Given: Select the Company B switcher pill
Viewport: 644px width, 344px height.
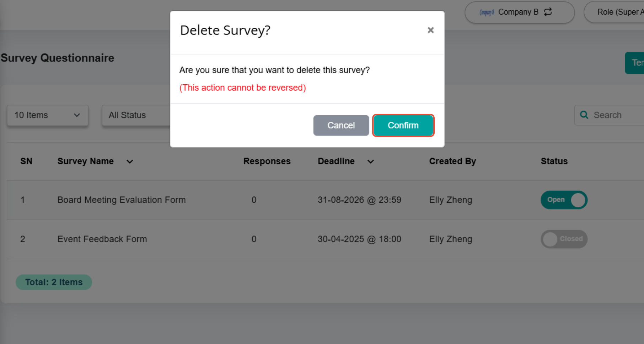Looking at the screenshot, I should pos(520,12).
